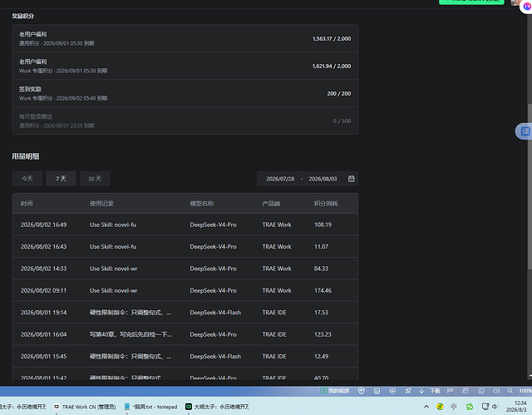Click the 200 / 200 reward balance
Viewport: 532px width, 415px height.
[x=339, y=94]
